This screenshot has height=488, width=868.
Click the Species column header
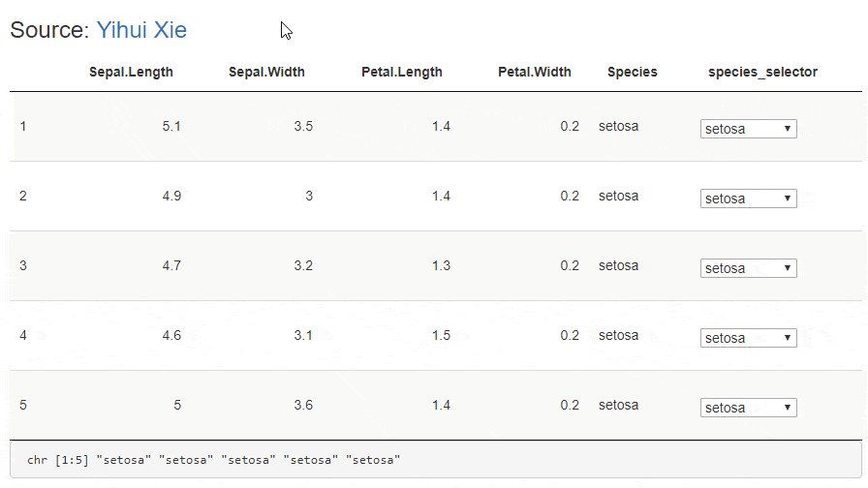[632, 72]
